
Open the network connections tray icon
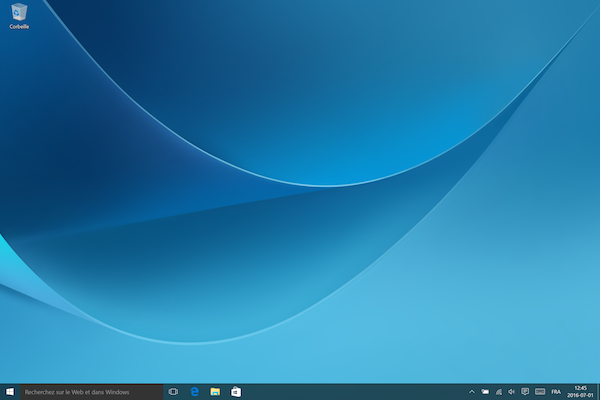tap(499, 392)
